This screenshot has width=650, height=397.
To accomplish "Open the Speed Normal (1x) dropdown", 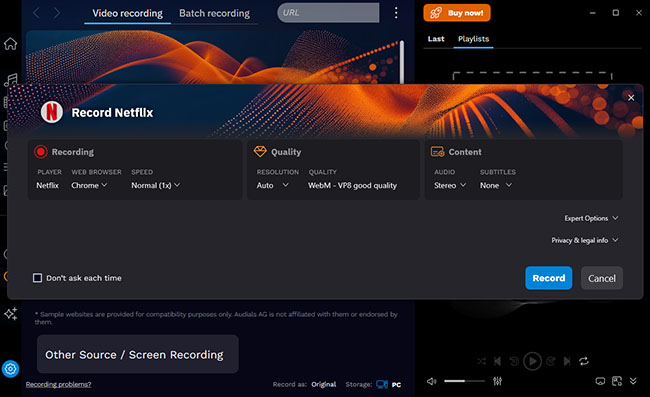I will pyautogui.click(x=155, y=185).
